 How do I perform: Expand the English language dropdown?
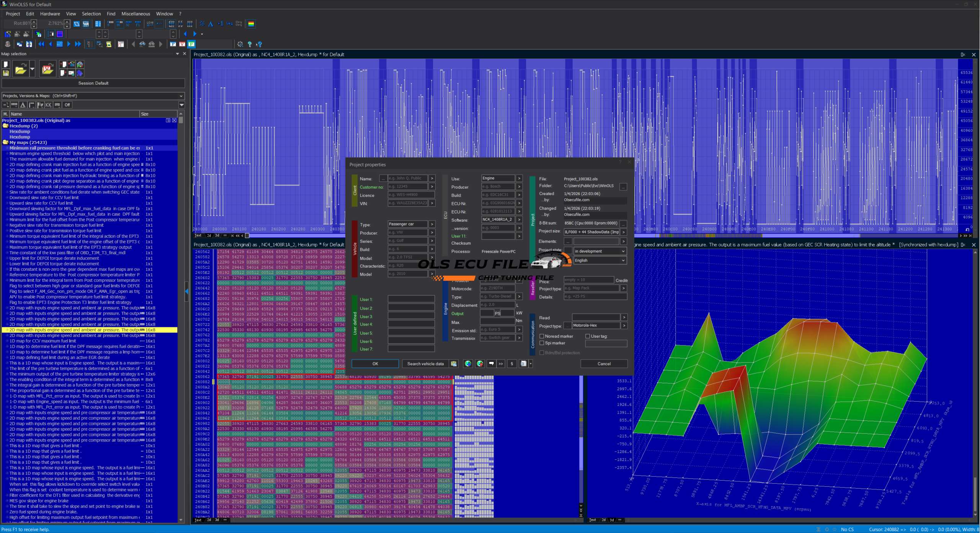point(599,260)
